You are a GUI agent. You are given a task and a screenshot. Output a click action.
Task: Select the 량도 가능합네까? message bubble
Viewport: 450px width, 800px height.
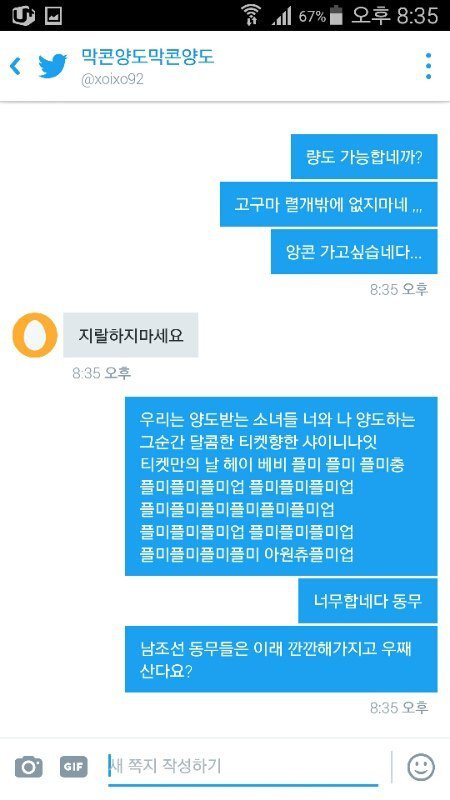(364, 157)
